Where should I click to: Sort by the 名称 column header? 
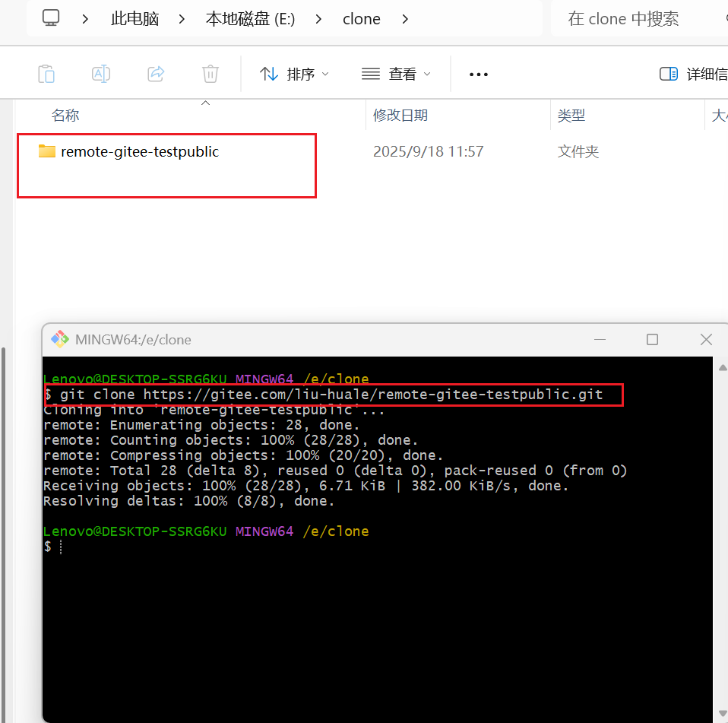65,115
